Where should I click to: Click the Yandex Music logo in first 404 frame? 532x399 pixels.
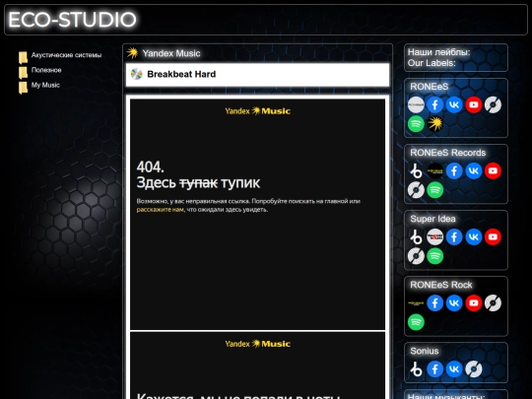tap(258, 111)
